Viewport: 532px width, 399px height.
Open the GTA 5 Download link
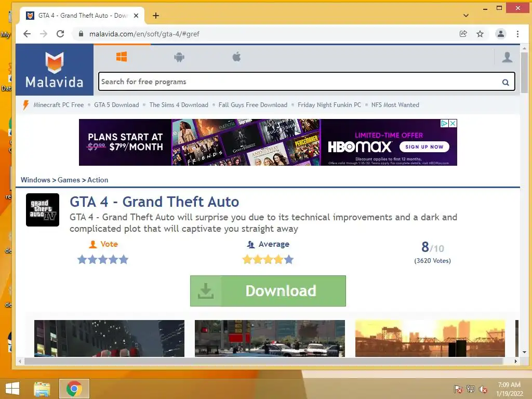116,105
